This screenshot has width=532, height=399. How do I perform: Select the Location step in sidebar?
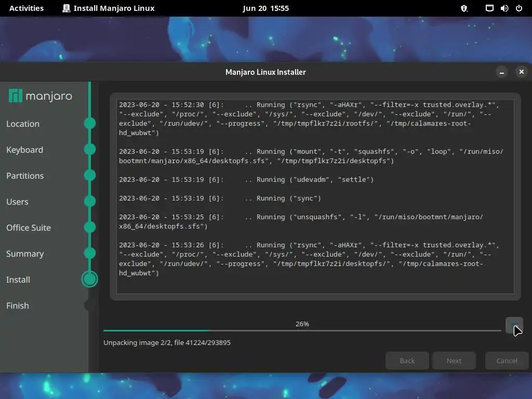[23, 124]
